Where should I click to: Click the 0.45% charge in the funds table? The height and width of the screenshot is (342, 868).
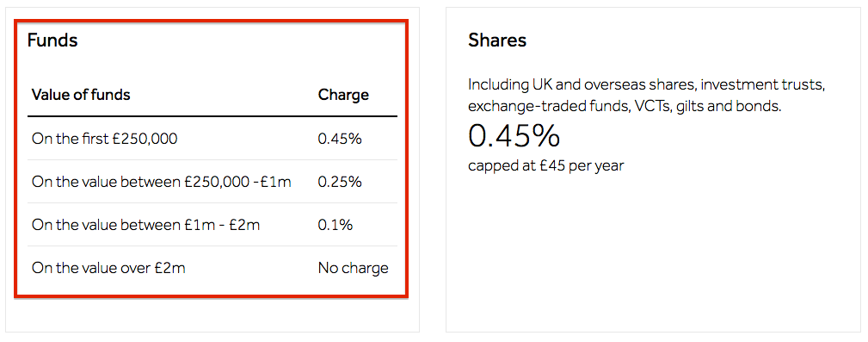click(340, 139)
